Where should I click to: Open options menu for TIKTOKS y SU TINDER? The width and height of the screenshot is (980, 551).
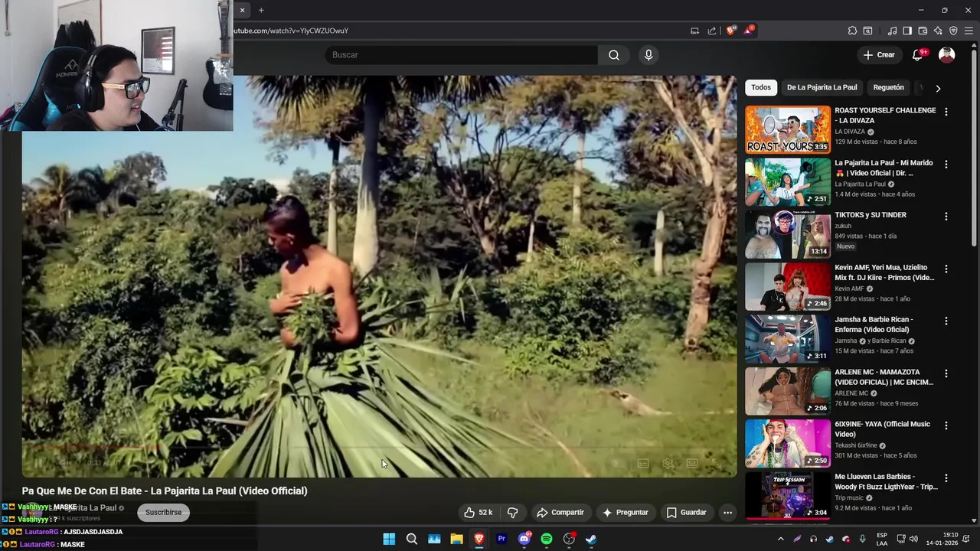point(946,217)
